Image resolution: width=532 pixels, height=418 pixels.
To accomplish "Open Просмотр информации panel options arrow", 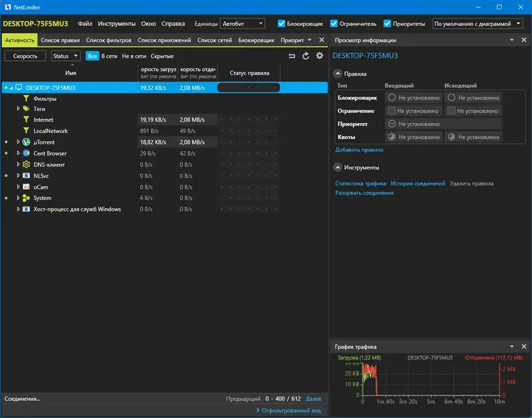I will (511, 40).
